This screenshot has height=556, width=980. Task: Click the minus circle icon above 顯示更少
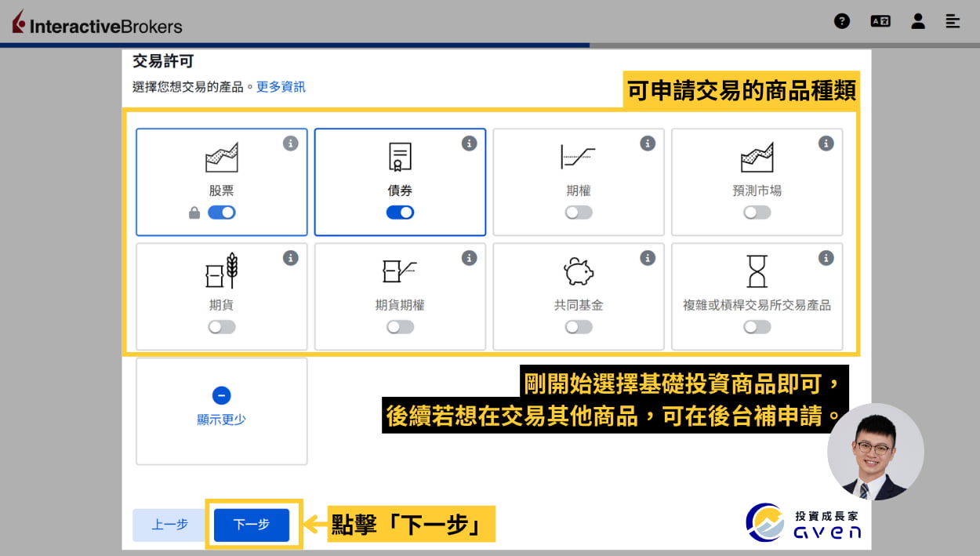[221, 395]
